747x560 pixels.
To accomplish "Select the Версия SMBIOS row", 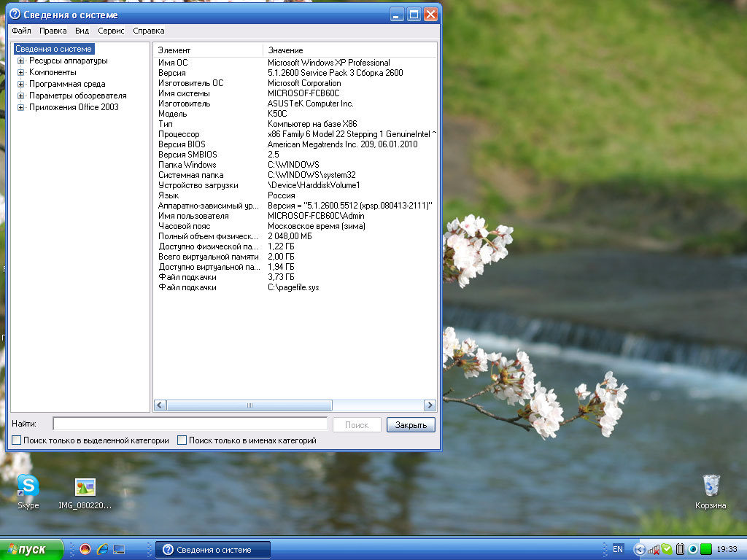I will tap(295, 155).
